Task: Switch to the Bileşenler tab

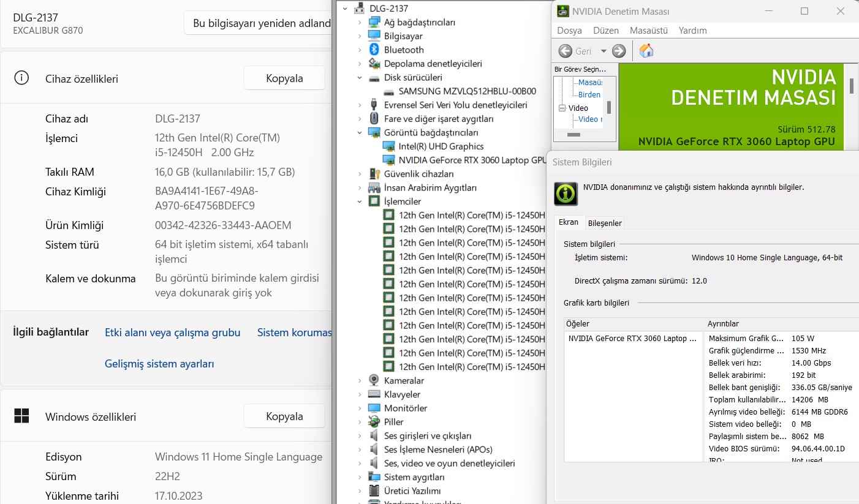Action: 605,223
